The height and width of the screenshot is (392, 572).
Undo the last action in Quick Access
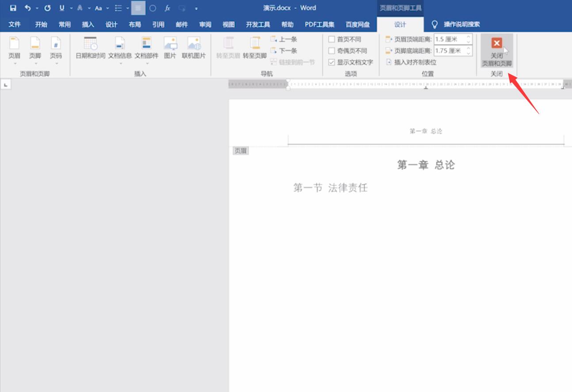click(28, 8)
